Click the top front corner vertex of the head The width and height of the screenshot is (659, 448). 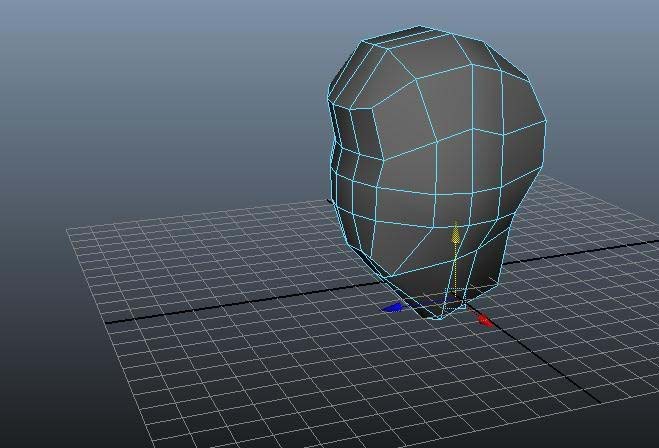click(363, 45)
